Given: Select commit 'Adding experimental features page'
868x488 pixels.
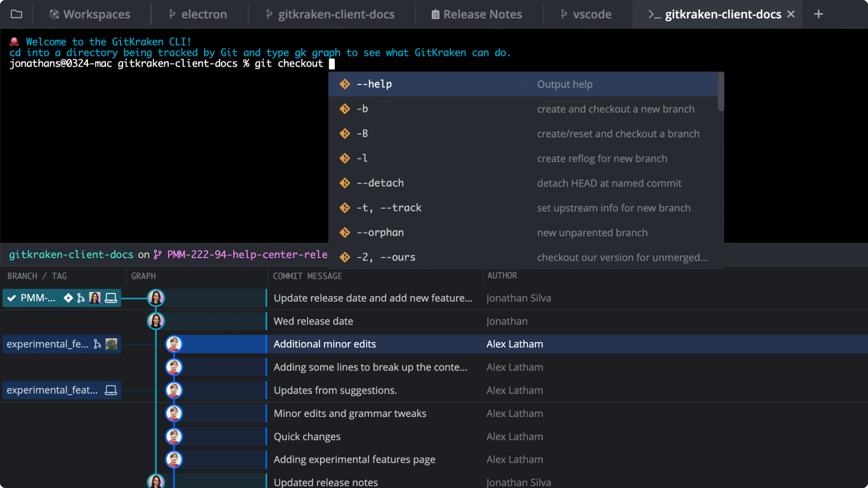Looking at the screenshot, I should [x=354, y=459].
